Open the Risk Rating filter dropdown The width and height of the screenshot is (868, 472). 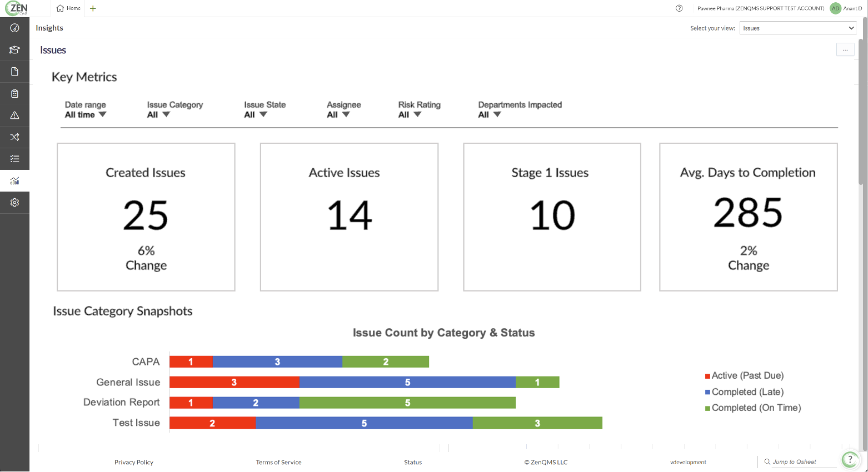tap(410, 114)
